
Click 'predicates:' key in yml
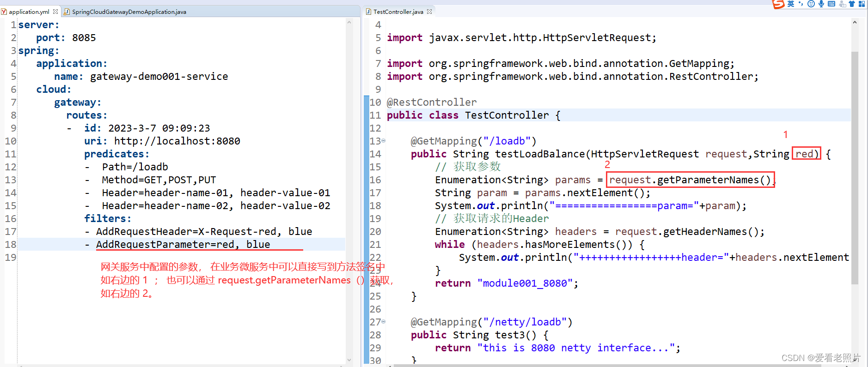pos(117,154)
